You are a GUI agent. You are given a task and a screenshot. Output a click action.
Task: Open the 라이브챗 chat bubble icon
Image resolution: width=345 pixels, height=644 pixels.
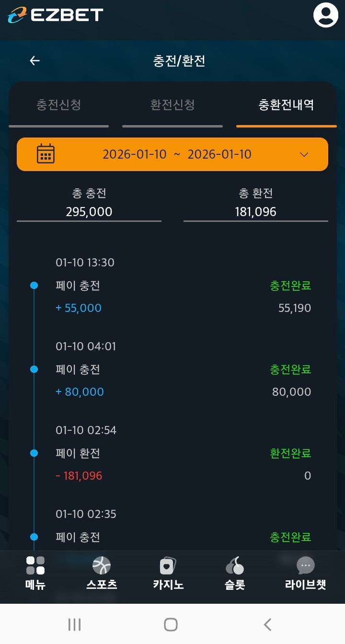305,566
